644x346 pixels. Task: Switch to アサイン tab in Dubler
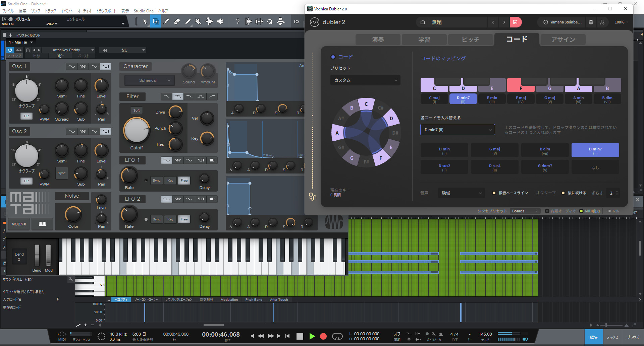(x=563, y=40)
